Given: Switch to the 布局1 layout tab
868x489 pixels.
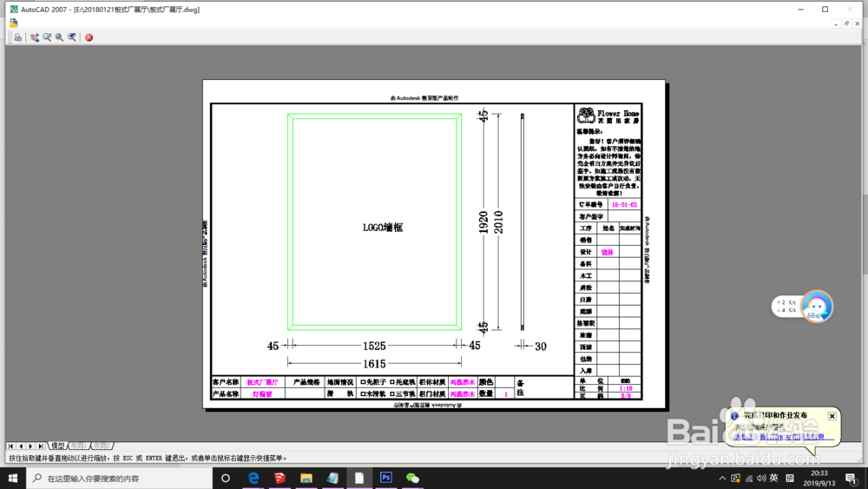Looking at the screenshot, I should tap(79, 446).
